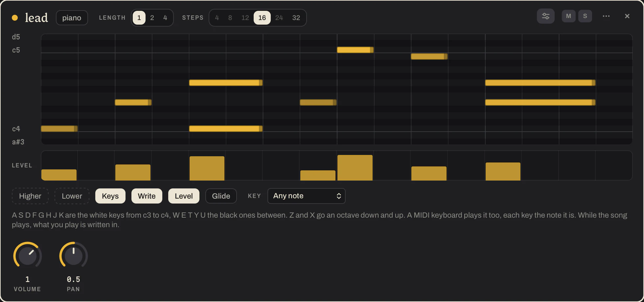Choose 16 steps
Viewport: 644px width, 302px height.
point(262,18)
